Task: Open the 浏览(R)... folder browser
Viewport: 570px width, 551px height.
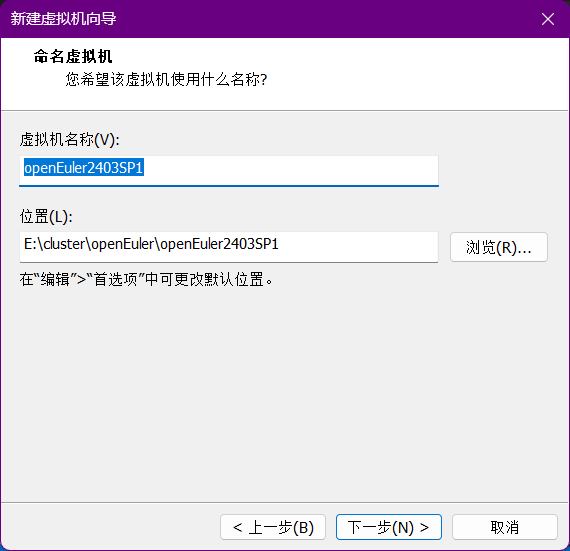Action: 499,247
